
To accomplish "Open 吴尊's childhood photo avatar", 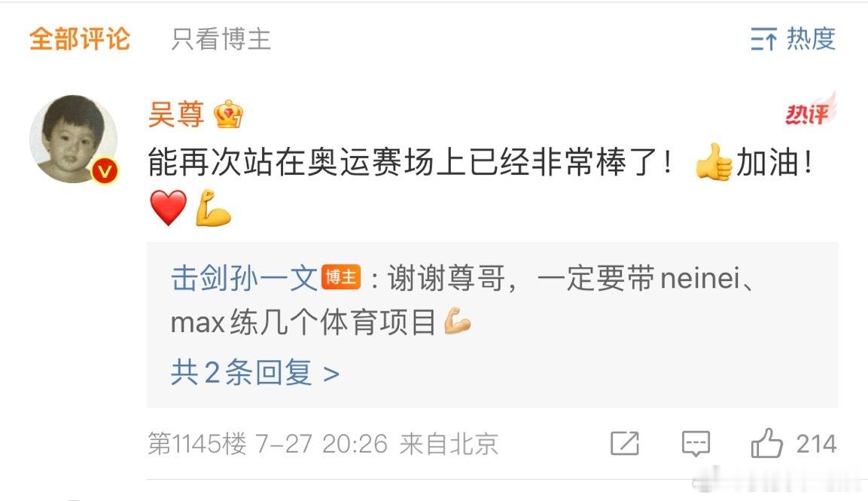I will [73, 139].
